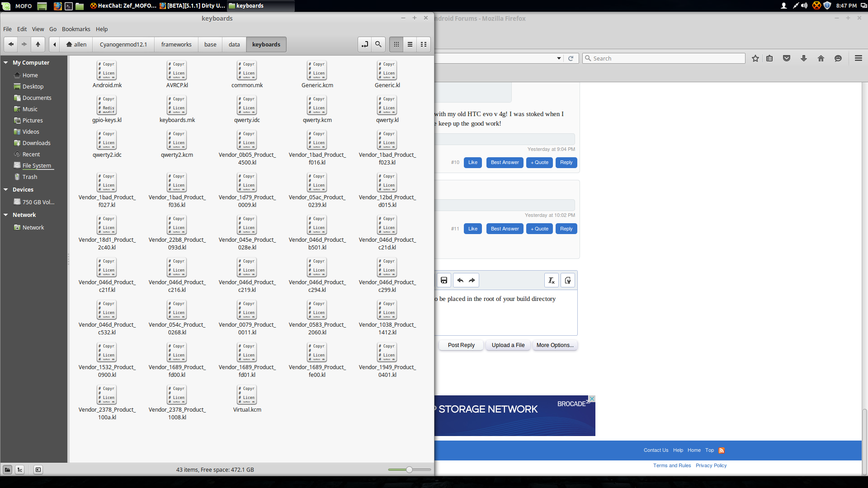Collapse the Network section in the sidebar

[x=6, y=215]
